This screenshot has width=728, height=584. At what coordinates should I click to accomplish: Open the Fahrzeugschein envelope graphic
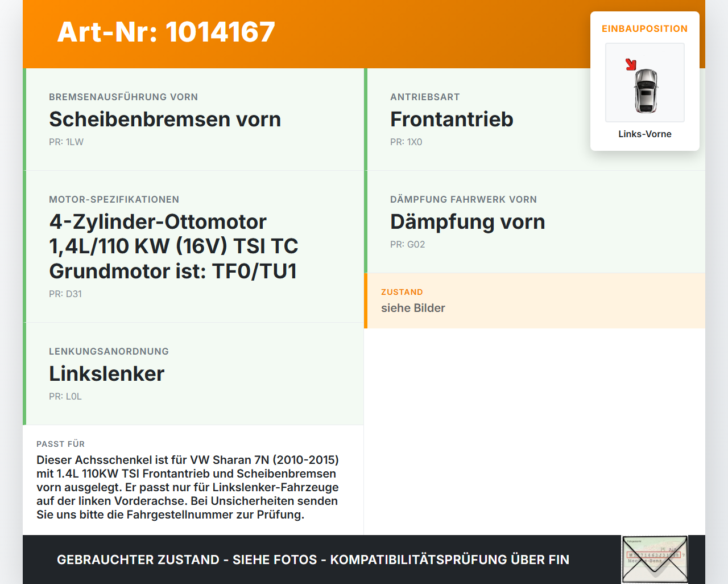tap(655, 560)
